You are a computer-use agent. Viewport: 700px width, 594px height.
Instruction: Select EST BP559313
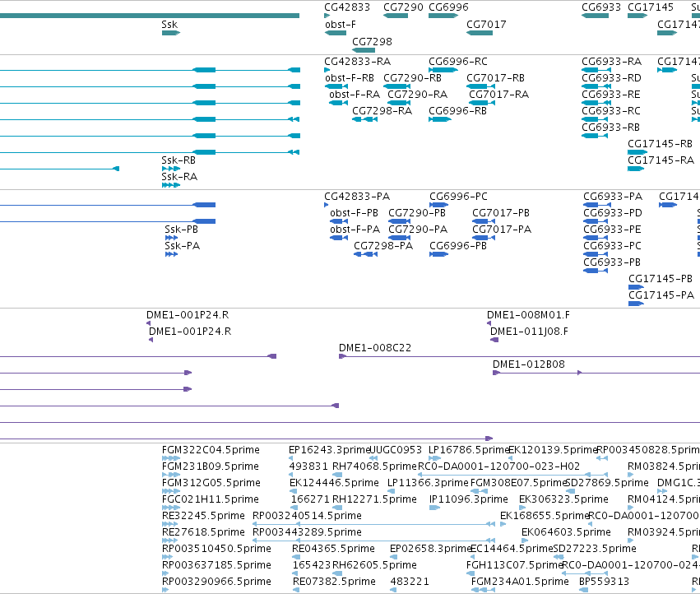(604, 582)
